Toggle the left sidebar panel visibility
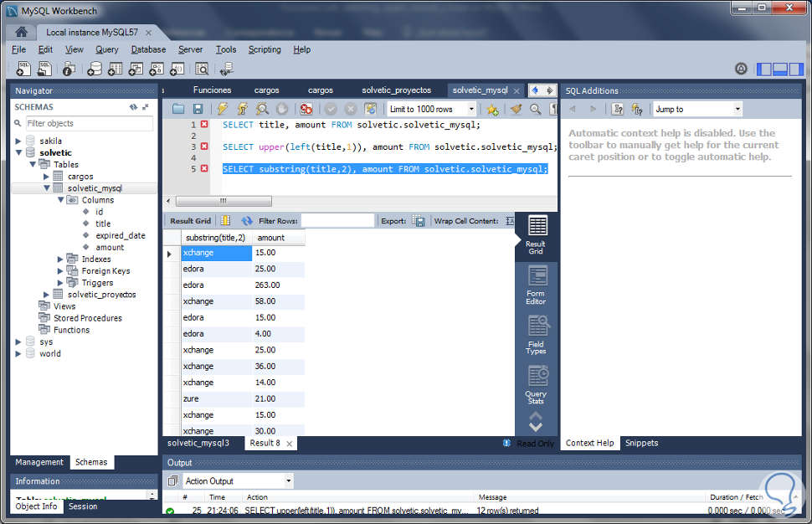This screenshot has width=812, height=524. [x=763, y=69]
